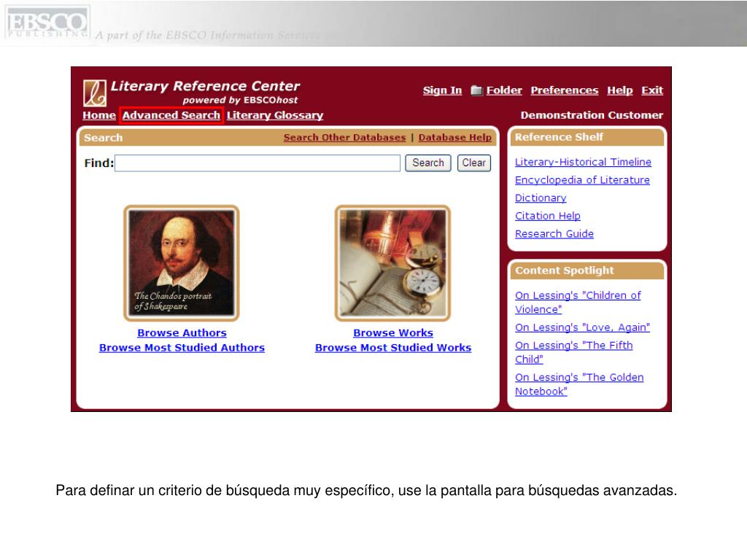Open Research Guide link

point(554,234)
